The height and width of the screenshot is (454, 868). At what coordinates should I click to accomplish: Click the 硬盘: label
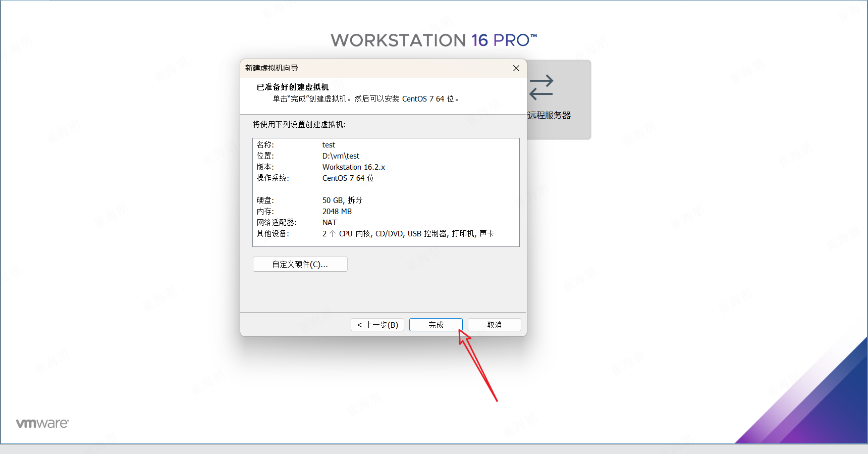click(x=265, y=200)
